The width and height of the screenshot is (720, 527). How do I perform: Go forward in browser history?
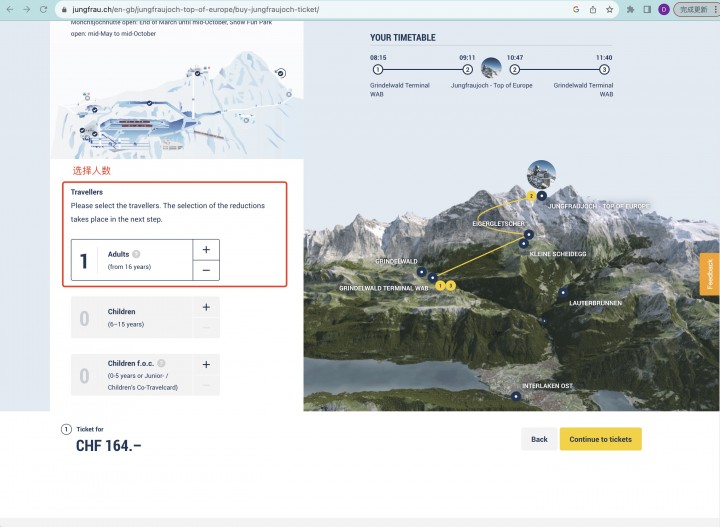click(x=27, y=9)
